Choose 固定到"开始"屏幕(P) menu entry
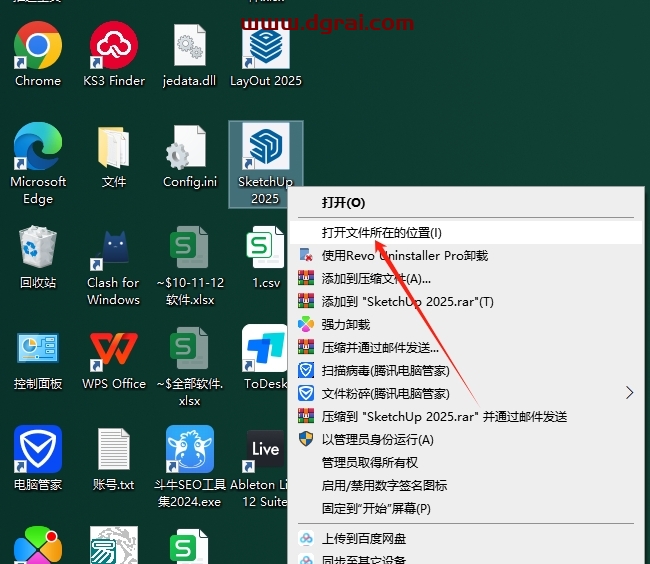This screenshot has width=650, height=564. point(466,508)
